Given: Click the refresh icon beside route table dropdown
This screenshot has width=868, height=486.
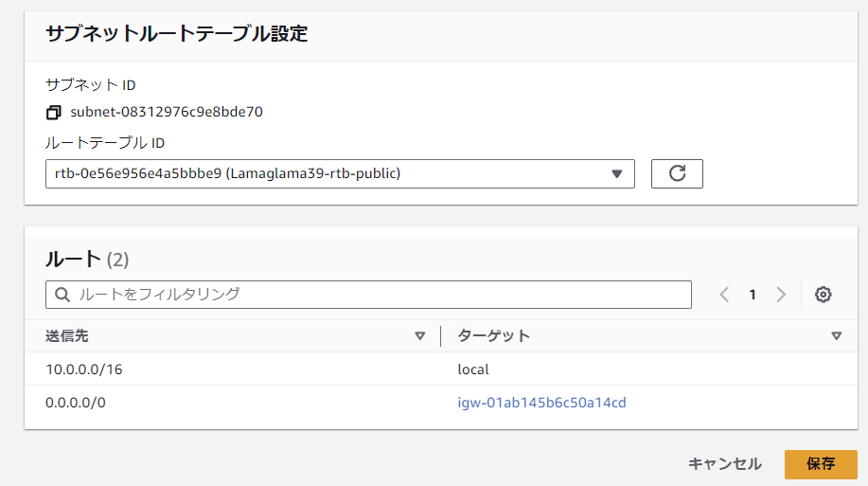Looking at the screenshot, I should tap(677, 174).
